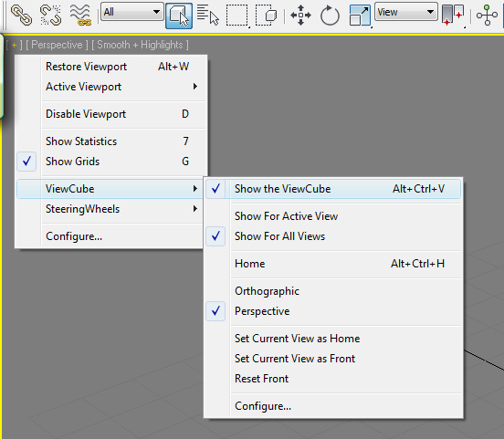Expand the Active Viewport submenu
This screenshot has width=504, height=439.
tap(111, 87)
